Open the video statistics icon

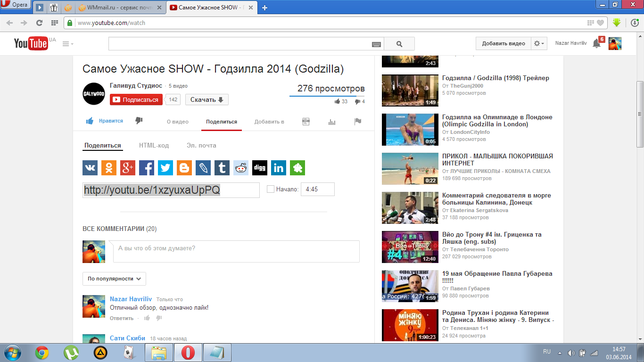(x=332, y=122)
